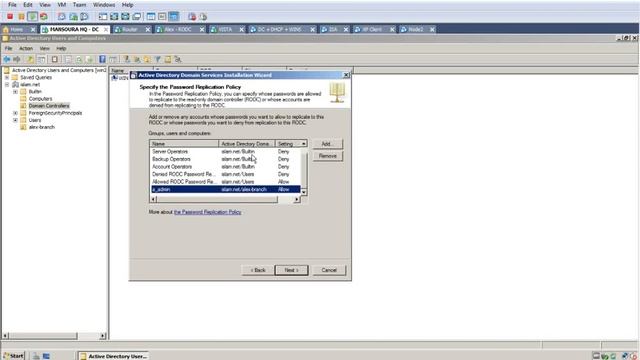The height and width of the screenshot is (360, 640).
Task: Toggle the console tree pane icon
Action: (41, 60)
